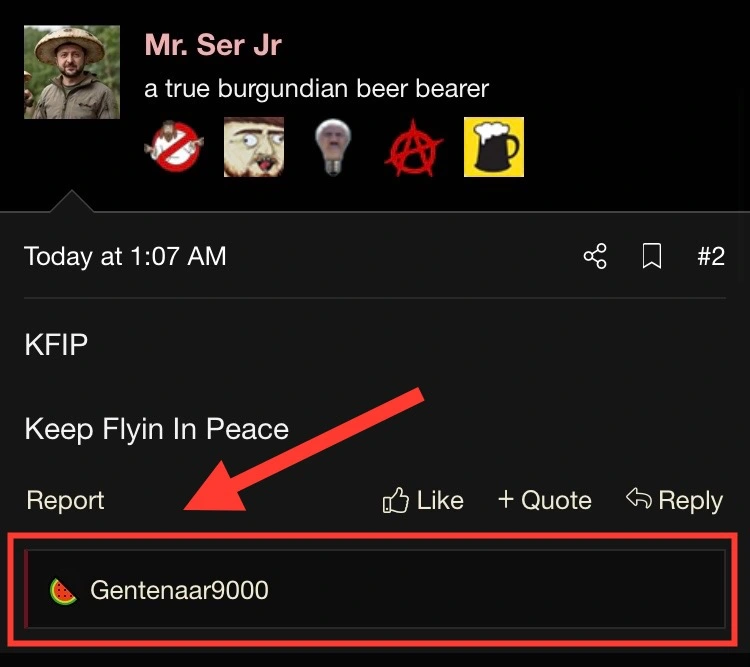This screenshot has width=750, height=667.
Task: Click the beer mug badge icon
Action: coord(494,147)
